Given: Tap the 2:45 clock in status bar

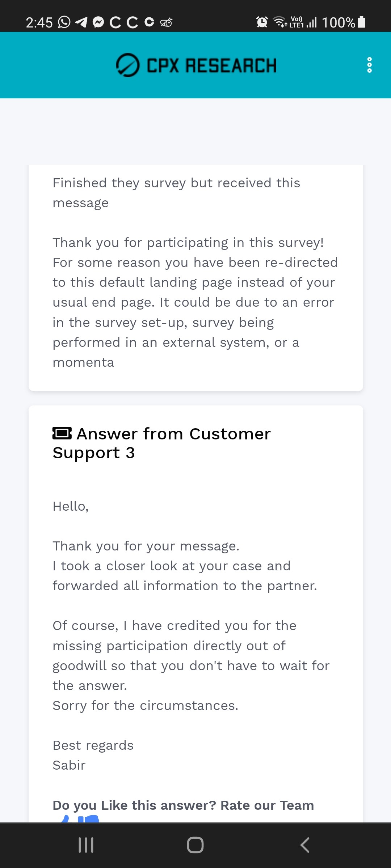Looking at the screenshot, I should pos(39,22).
